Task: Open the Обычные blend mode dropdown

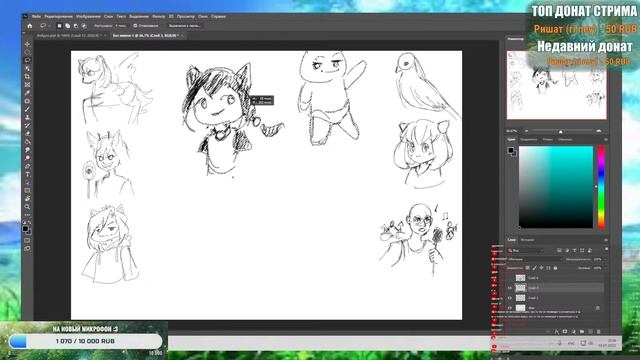Action: coord(535,259)
